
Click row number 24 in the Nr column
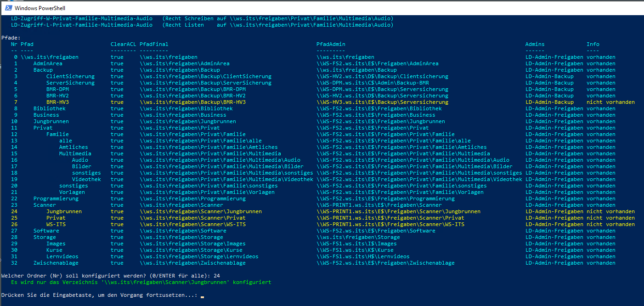pos(14,211)
